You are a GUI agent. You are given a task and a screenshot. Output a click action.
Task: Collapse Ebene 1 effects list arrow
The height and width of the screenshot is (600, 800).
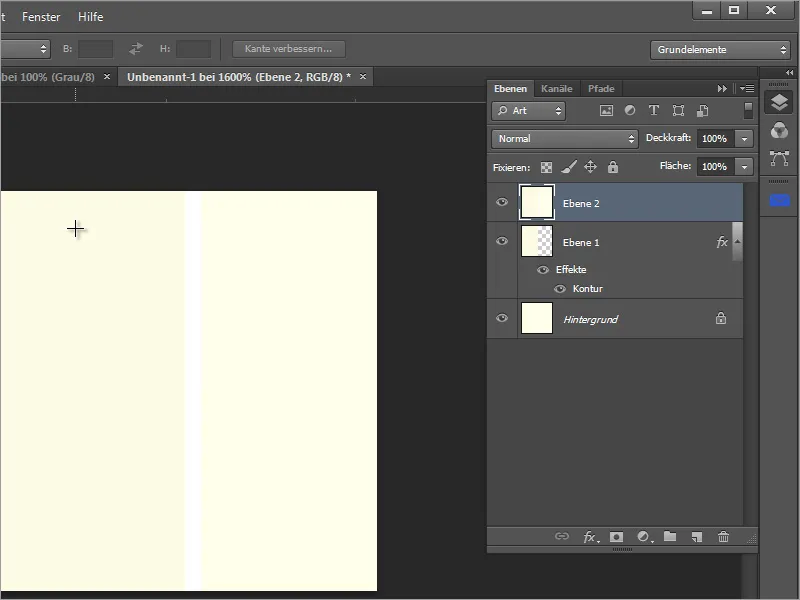click(x=737, y=241)
